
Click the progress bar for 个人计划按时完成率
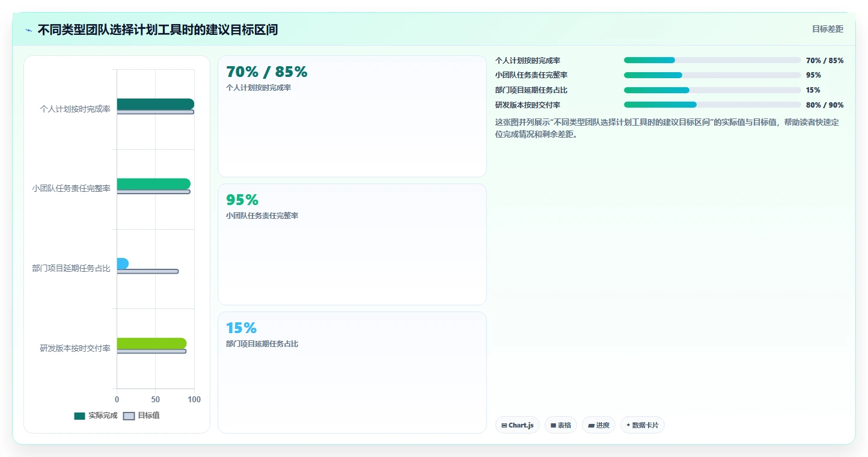pos(712,60)
